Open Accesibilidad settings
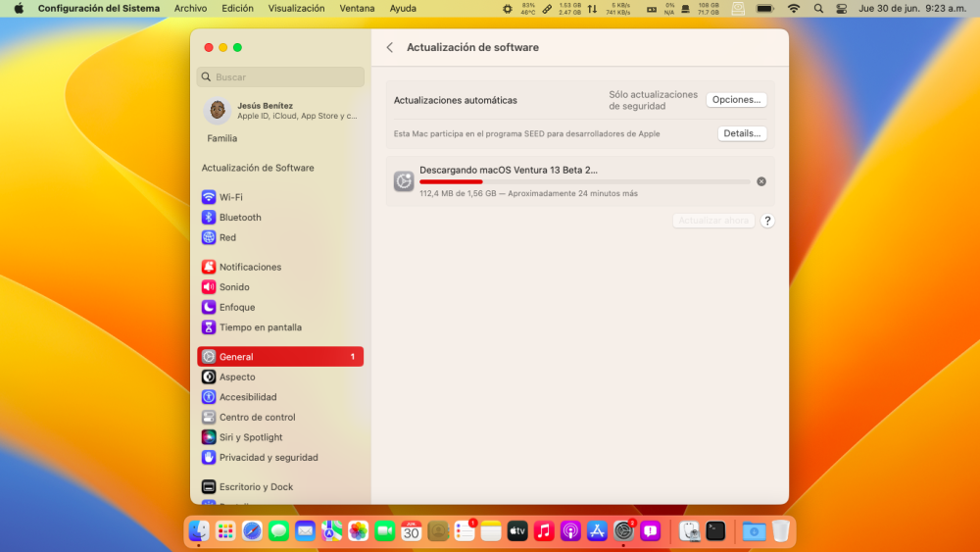The width and height of the screenshot is (980, 552). point(280,397)
